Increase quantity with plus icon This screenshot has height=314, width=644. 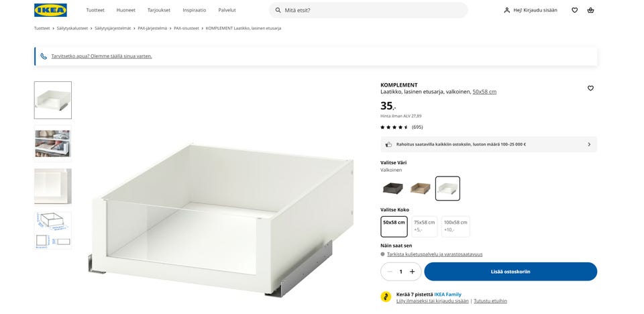(x=413, y=272)
